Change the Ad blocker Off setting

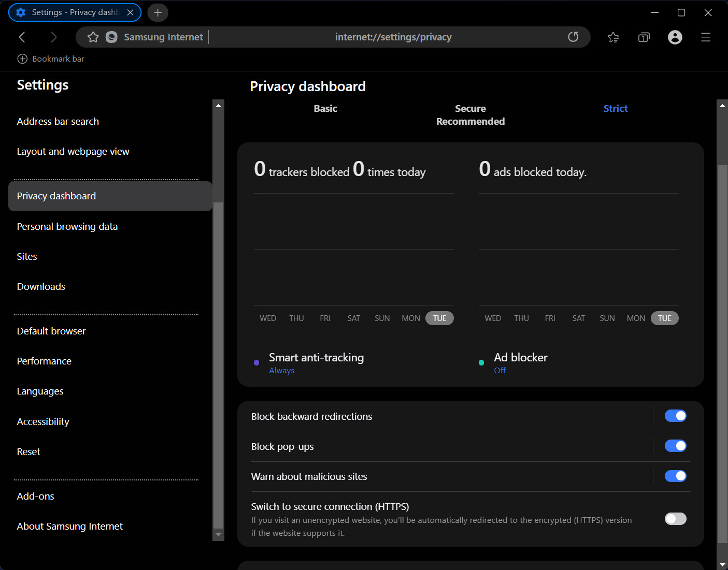click(x=499, y=371)
